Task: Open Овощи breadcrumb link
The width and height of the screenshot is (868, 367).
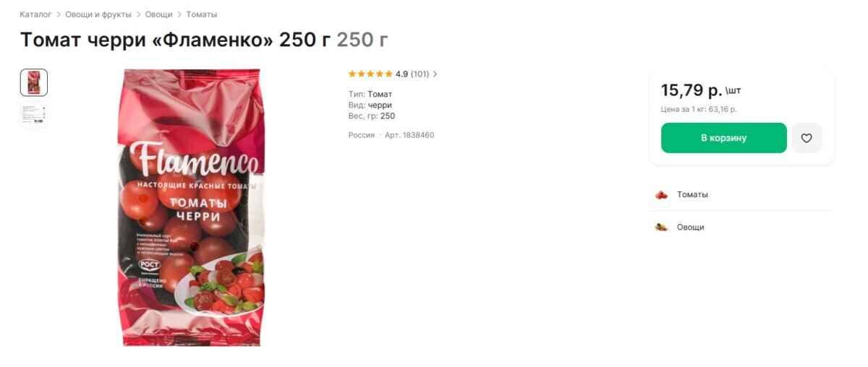Action: click(x=159, y=14)
